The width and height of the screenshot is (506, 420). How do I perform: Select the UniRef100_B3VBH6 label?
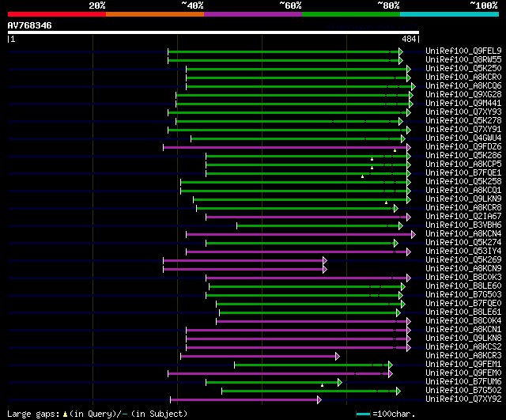(463, 225)
